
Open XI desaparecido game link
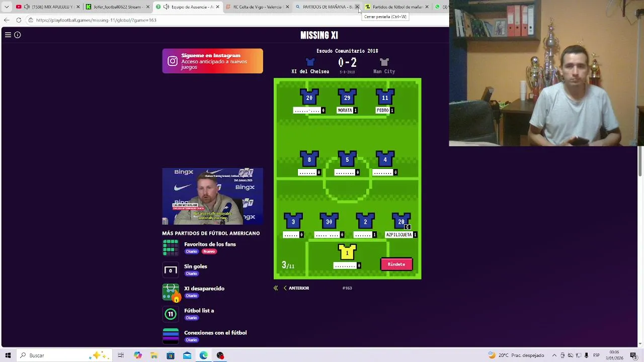tap(204, 289)
